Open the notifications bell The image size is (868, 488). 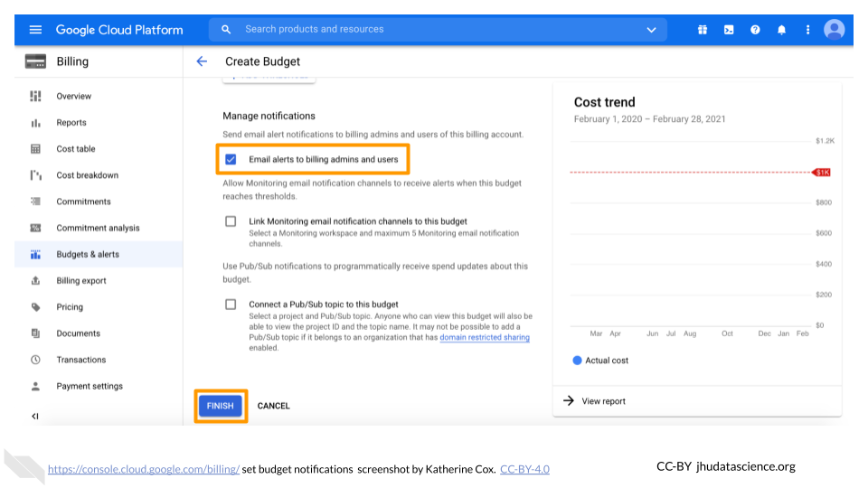(x=781, y=30)
